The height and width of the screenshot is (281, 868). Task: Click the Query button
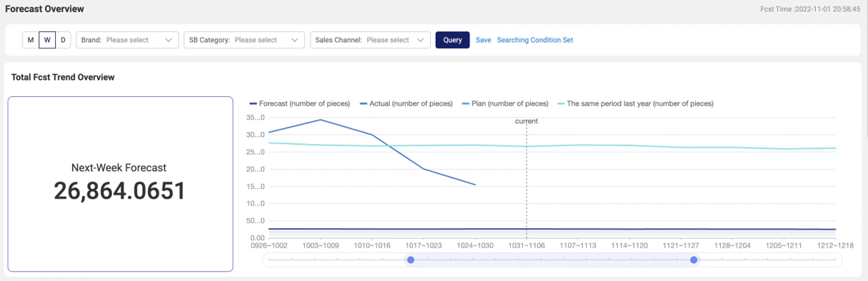(452, 40)
